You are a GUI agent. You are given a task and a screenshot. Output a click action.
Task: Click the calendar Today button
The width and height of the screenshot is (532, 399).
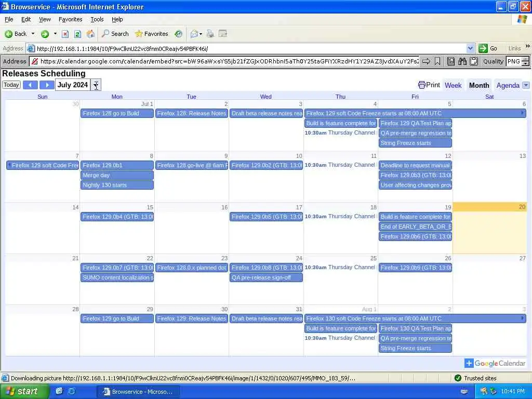tap(11, 85)
